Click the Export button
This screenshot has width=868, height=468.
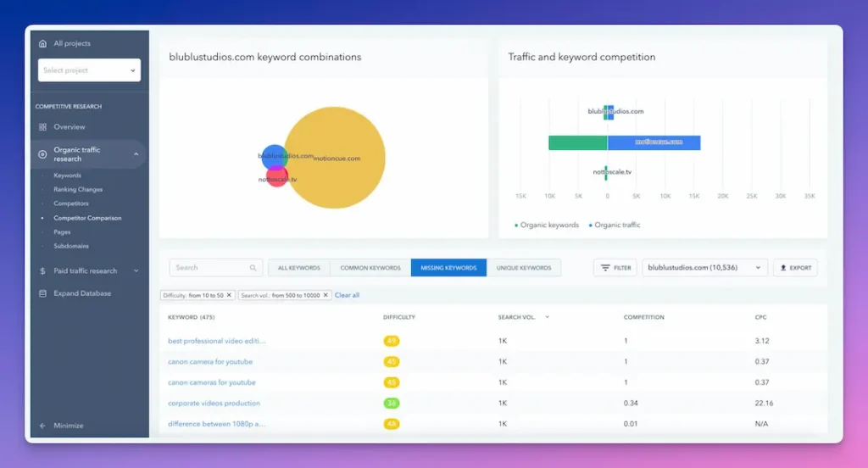coord(795,268)
